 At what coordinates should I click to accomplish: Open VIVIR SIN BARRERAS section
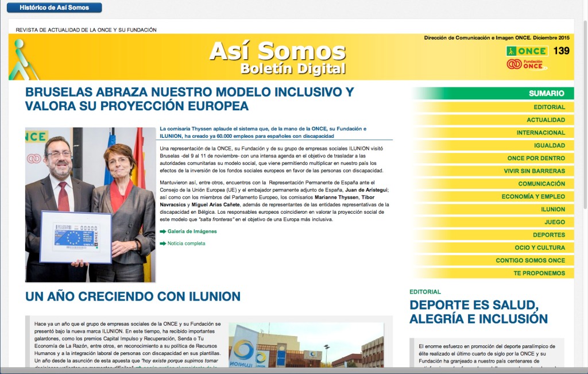pyautogui.click(x=493, y=171)
